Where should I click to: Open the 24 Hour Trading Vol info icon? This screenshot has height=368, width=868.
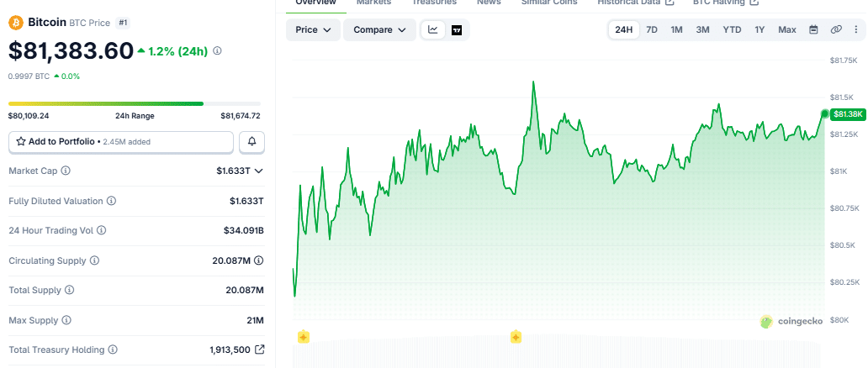[x=101, y=230]
